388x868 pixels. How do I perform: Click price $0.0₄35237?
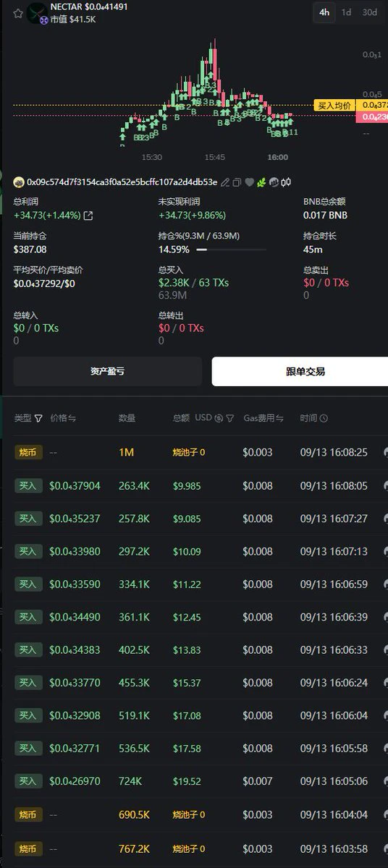(x=75, y=519)
